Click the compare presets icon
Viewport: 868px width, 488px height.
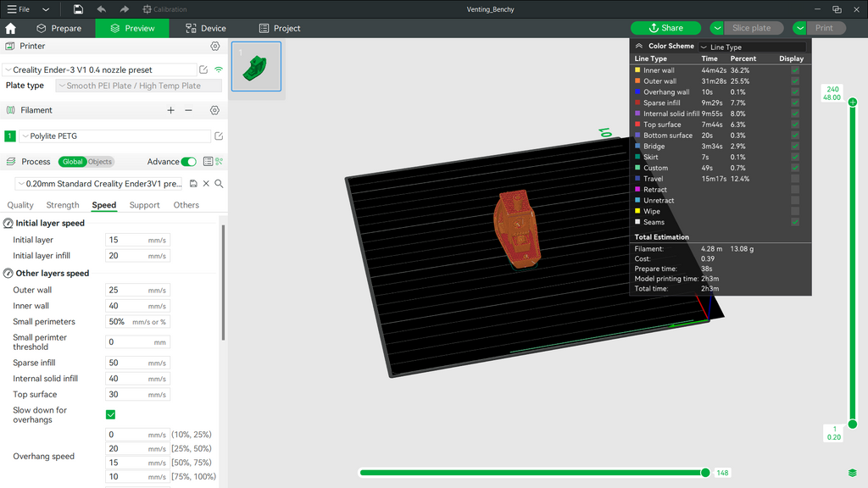[x=219, y=162]
